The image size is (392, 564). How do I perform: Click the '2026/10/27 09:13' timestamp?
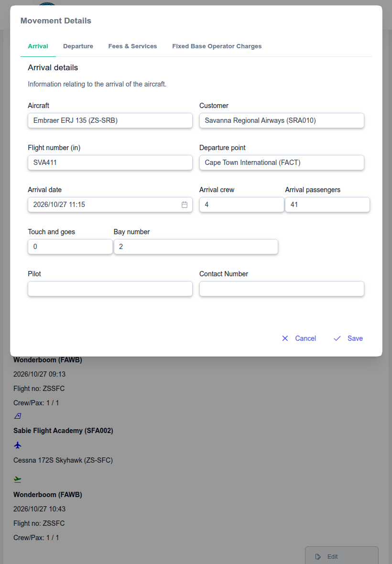(x=40, y=374)
